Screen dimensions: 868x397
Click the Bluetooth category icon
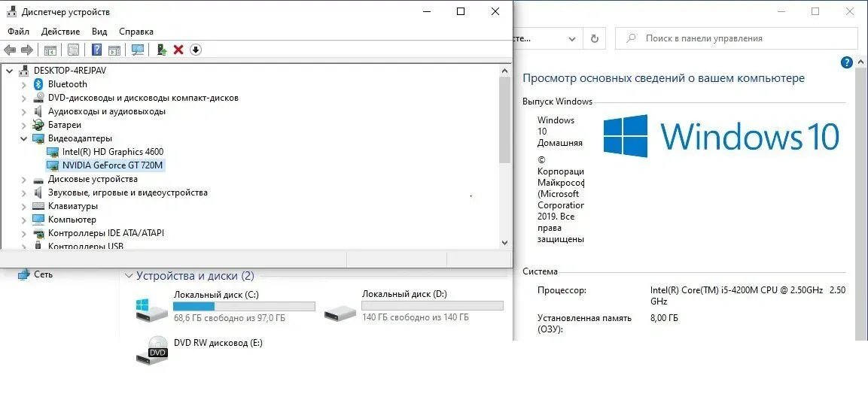coord(38,84)
